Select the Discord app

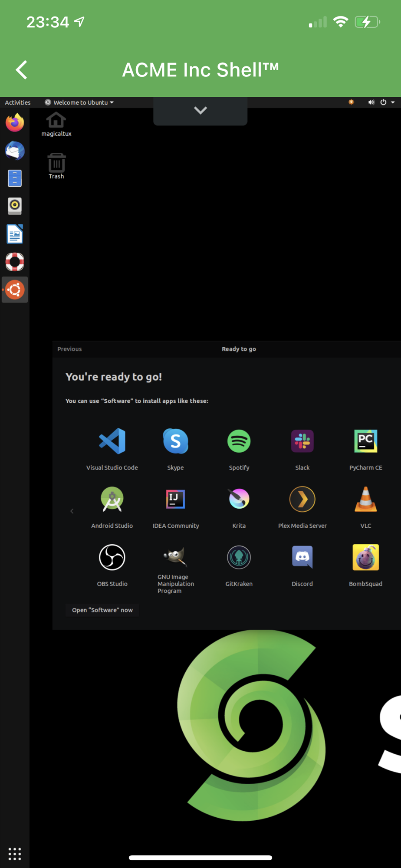(302, 566)
